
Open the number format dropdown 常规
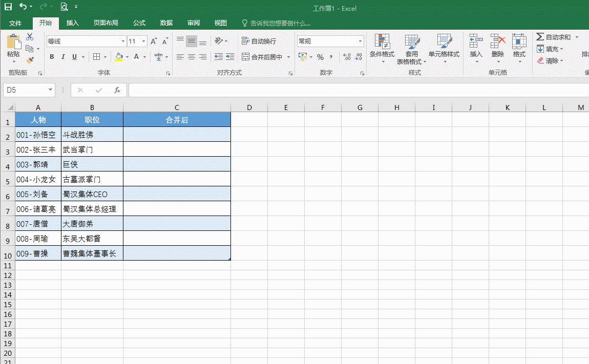(x=360, y=41)
